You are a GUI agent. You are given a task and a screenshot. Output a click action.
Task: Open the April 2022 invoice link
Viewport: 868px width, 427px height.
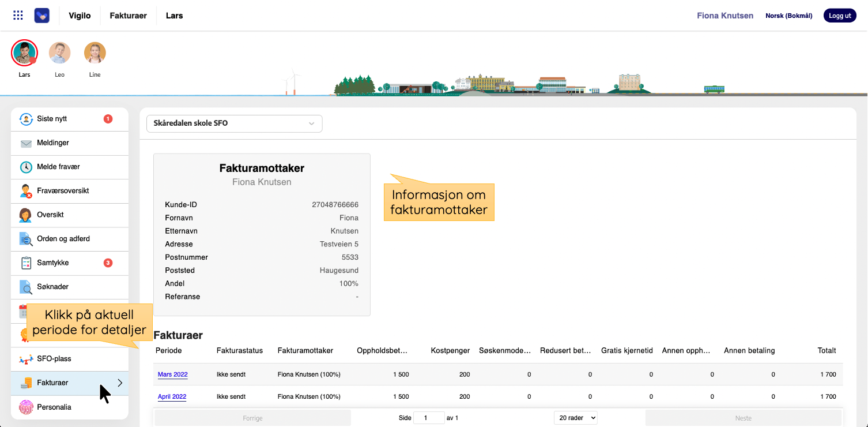click(172, 397)
